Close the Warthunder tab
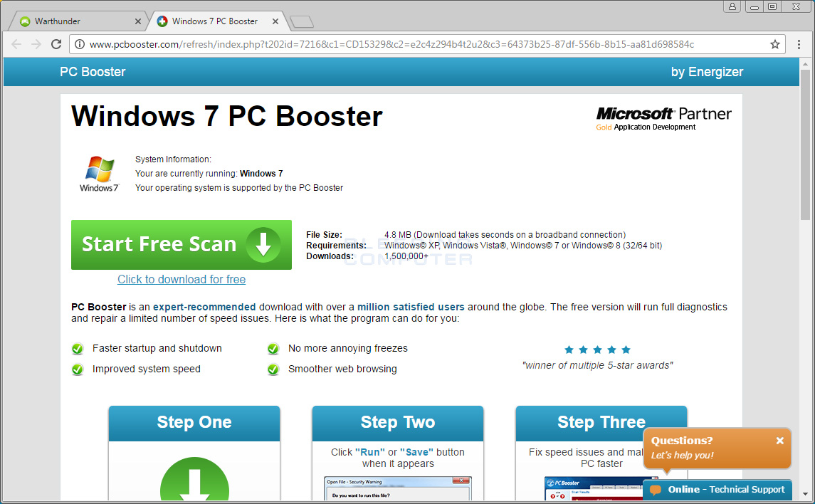The height and width of the screenshot is (504, 815). click(x=138, y=21)
